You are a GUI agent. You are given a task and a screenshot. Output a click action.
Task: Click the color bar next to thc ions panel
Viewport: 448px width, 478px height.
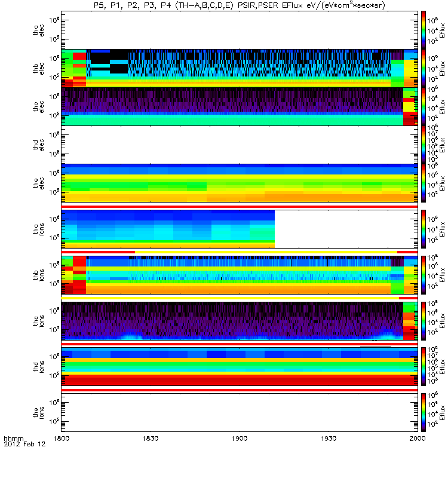pyautogui.click(x=424, y=321)
